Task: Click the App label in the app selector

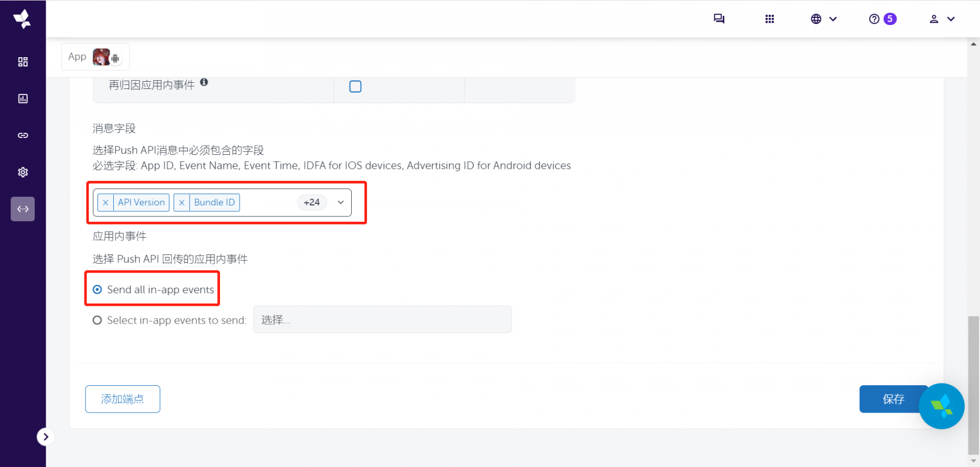Action: click(77, 57)
